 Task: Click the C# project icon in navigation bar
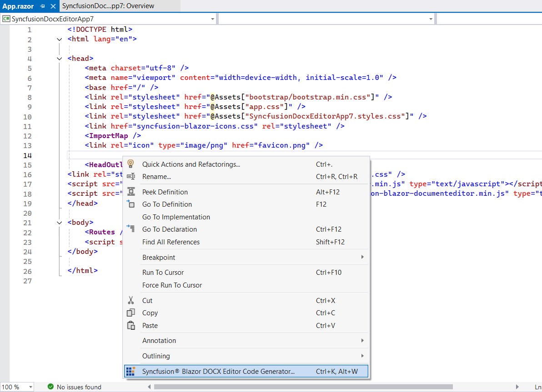(x=7, y=19)
